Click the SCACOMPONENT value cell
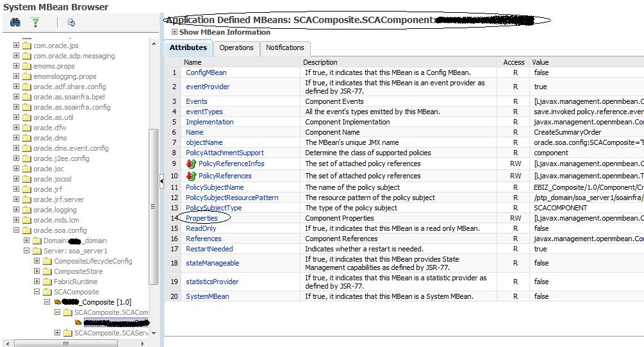Screen dimensions: 644x347 (560, 208)
